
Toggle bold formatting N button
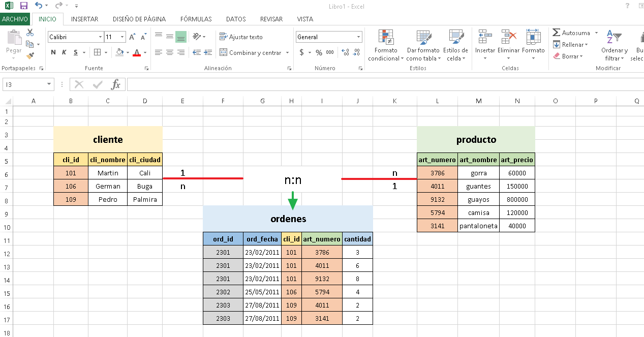pyautogui.click(x=53, y=52)
